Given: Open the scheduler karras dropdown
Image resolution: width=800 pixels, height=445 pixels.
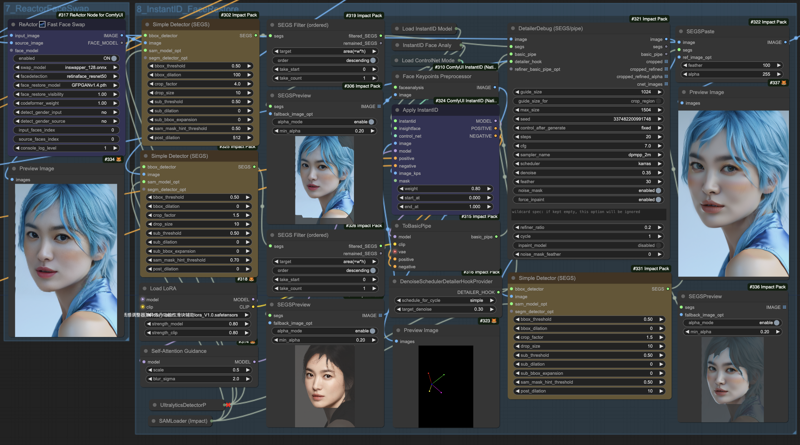Looking at the screenshot, I should click(588, 164).
